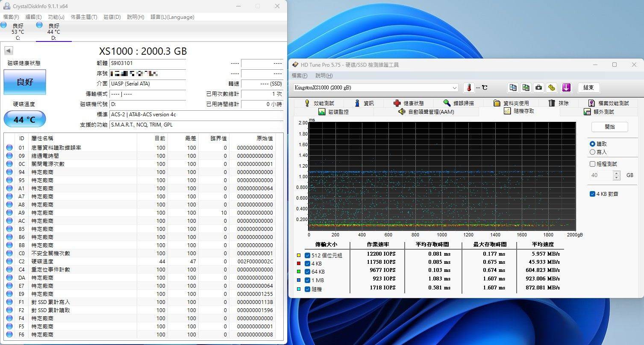The image size is (644, 345).
Task: Open the 錯誤掃描 tab
Action: pos(459,103)
